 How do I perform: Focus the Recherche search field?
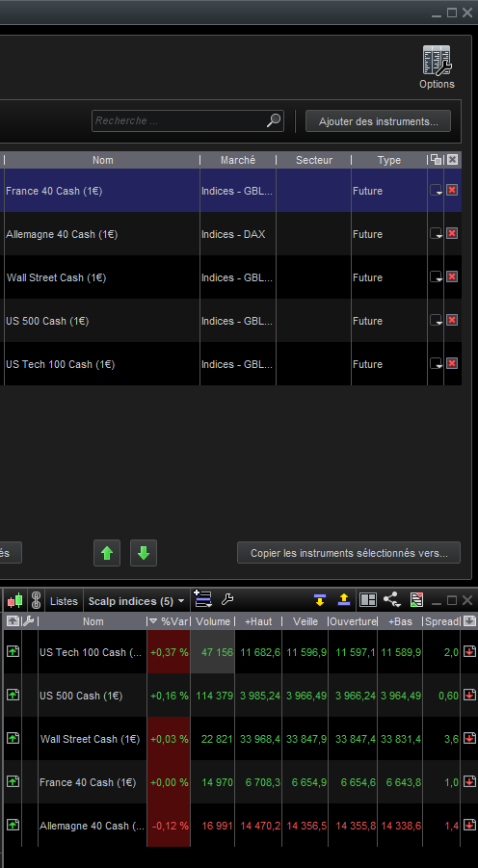tap(188, 120)
